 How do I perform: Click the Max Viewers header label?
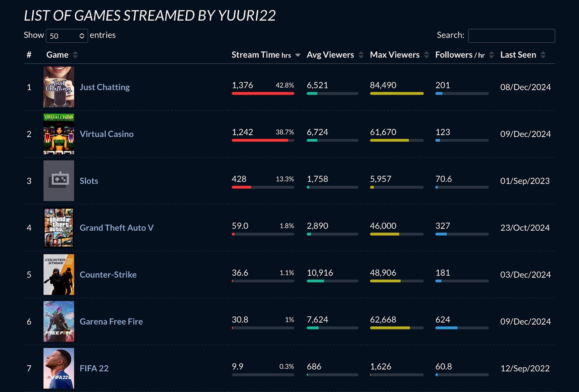coord(395,55)
